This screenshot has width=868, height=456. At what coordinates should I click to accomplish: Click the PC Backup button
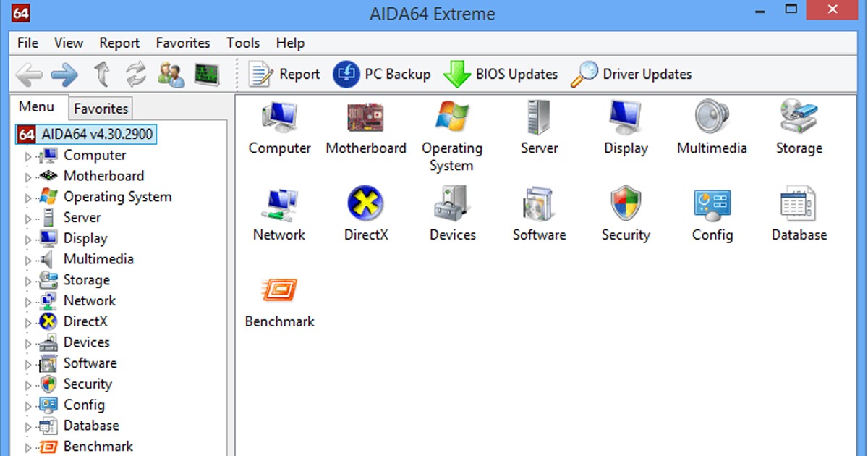[x=382, y=74]
